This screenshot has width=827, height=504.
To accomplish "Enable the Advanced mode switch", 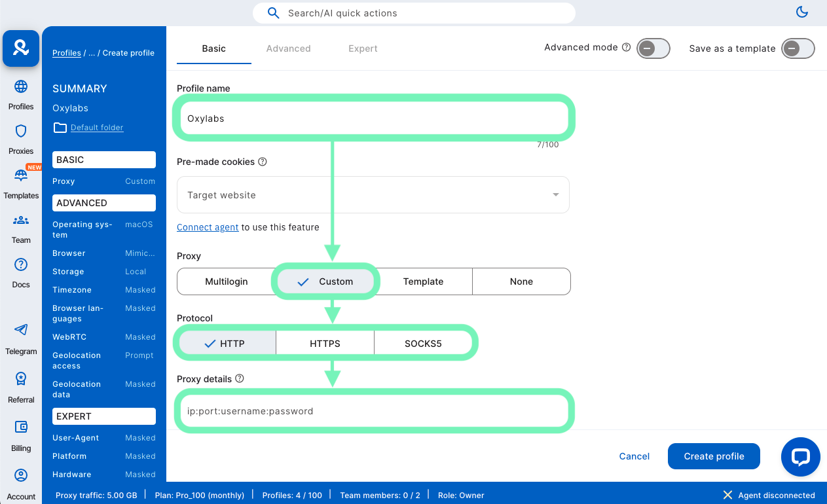I will 653,48.
